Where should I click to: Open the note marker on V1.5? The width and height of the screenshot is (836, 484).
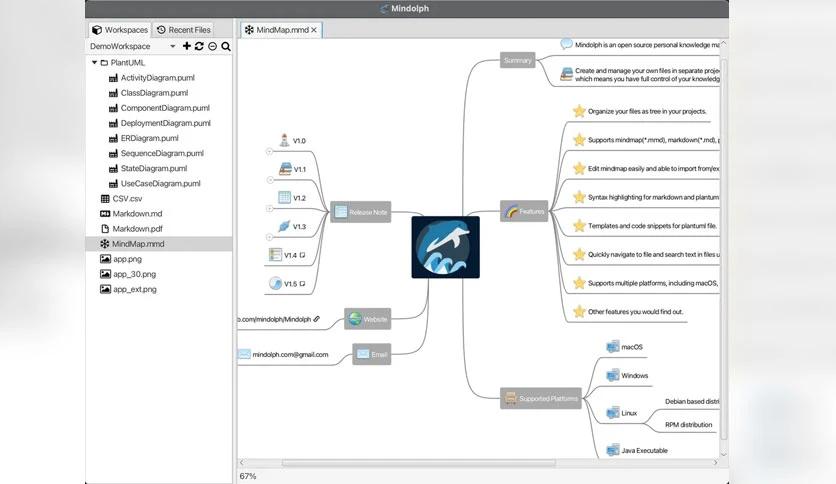point(302,284)
